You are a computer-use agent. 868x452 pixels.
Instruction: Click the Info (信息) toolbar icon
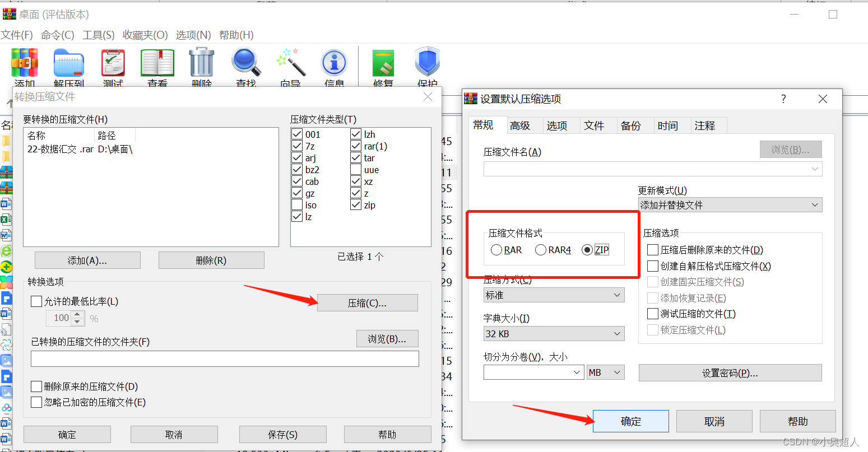point(335,63)
